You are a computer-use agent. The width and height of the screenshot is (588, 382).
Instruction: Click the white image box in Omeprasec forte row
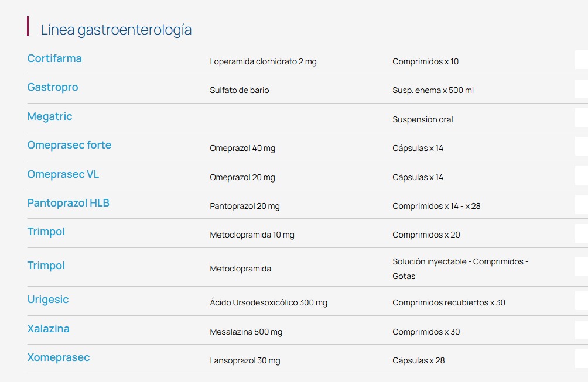(582, 146)
